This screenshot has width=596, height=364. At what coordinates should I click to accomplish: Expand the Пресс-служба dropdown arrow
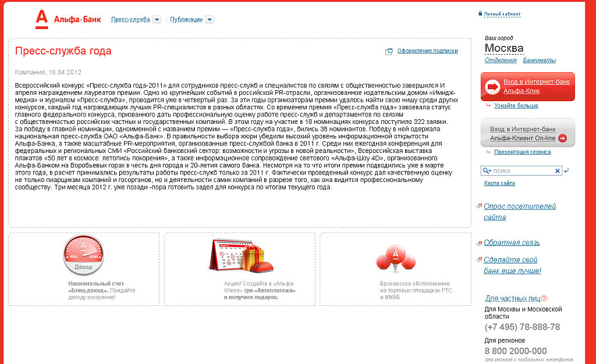point(157,20)
